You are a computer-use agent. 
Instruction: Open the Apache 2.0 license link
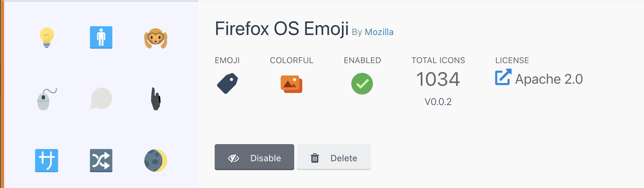(x=549, y=79)
